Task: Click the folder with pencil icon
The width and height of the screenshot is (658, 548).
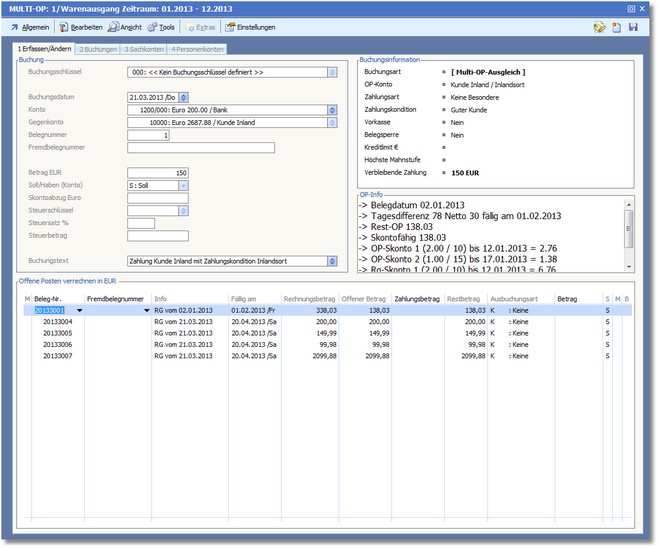Action: (x=599, y=27)
